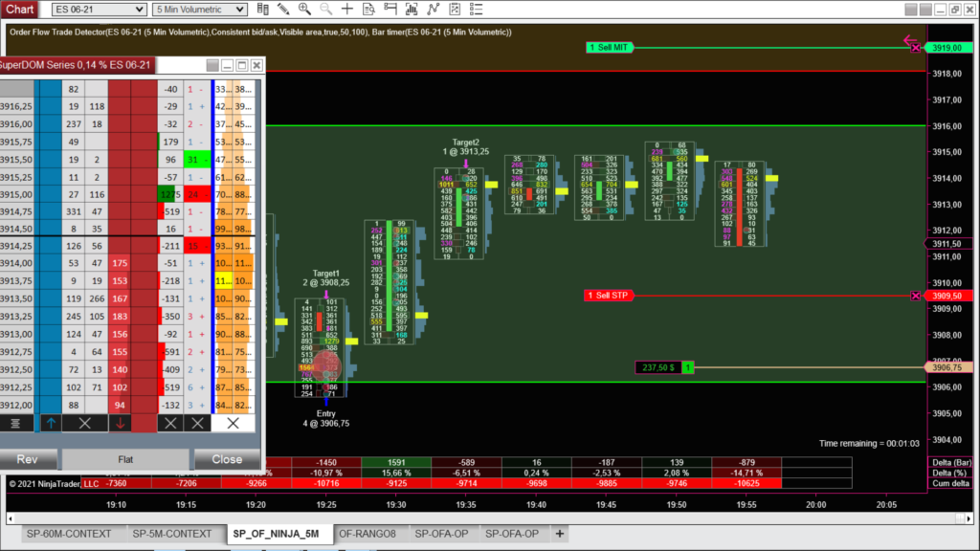Click the -1450 delta bar cell
The image size is (980, 551).
click(x=326, y=462)
